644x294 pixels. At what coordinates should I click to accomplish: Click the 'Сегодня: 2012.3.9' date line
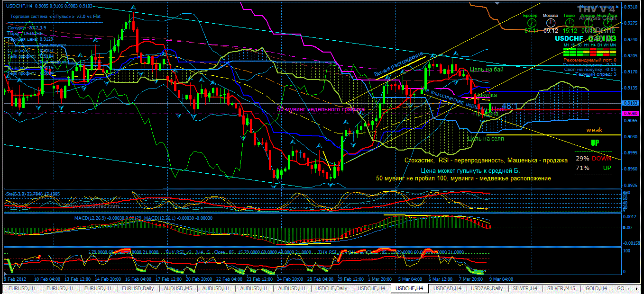point(26,27)
